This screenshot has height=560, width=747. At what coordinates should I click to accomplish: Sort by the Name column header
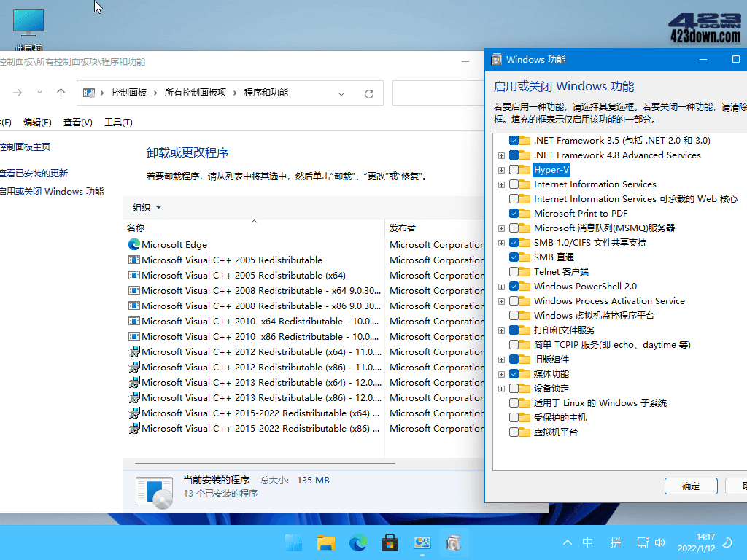pos(254,228)
